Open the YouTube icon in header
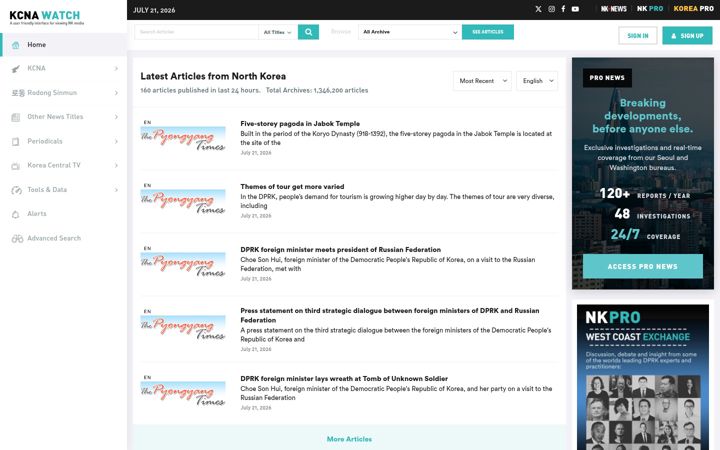Screen dimensions: 720x450 tap(575, 9)
